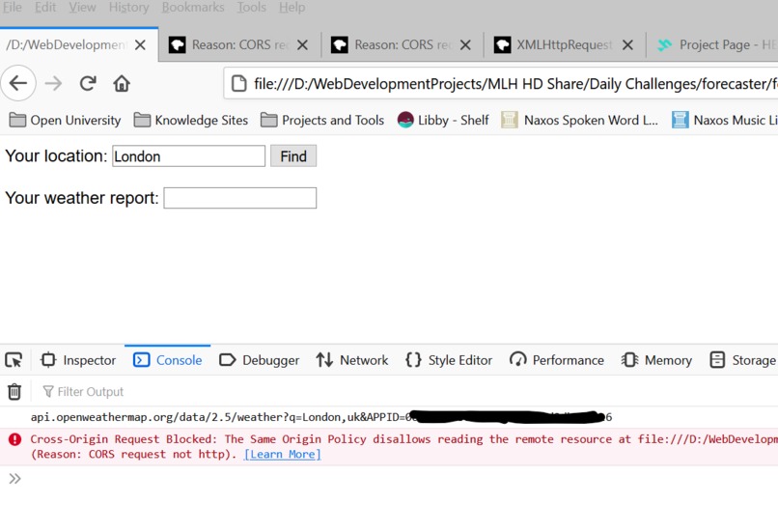Viewport: 778px width, 532px height.
Task: Switch to the Debugger panel
Action: (260, 360)
